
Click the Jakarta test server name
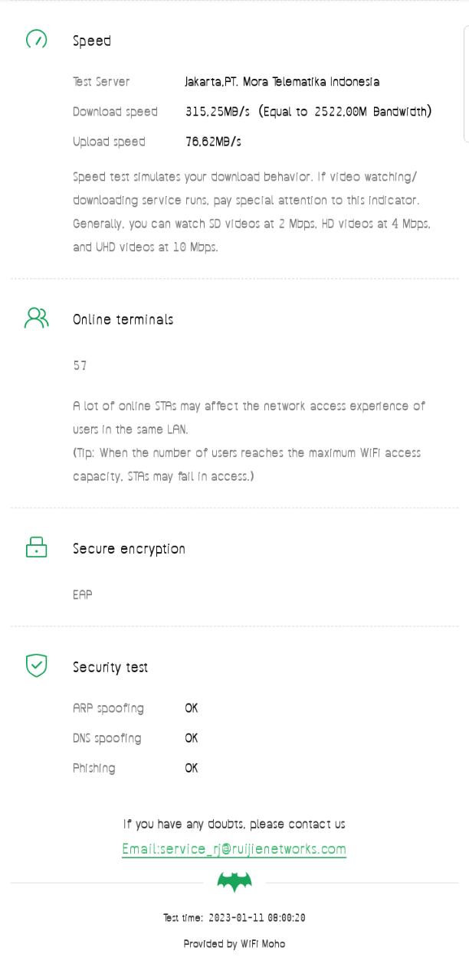point(282,81)
